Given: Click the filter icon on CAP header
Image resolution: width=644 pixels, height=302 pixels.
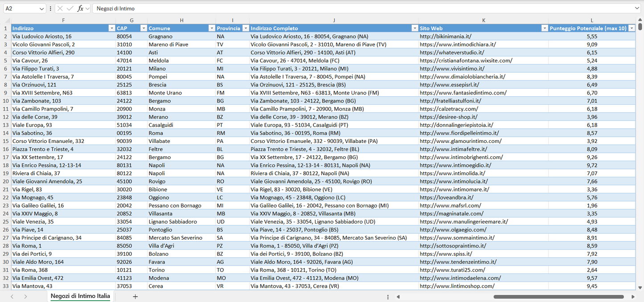Looking at the screenshot, I should 144,28.
